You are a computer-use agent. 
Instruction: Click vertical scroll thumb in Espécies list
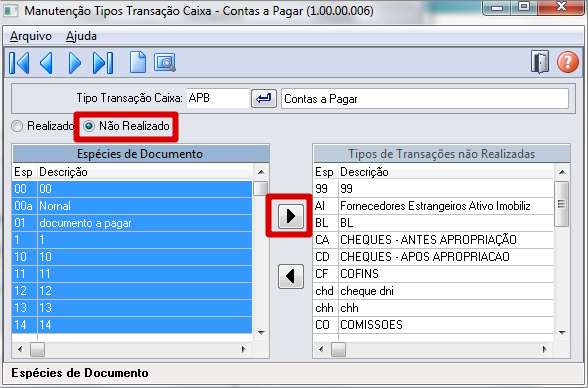coord(261,188)
